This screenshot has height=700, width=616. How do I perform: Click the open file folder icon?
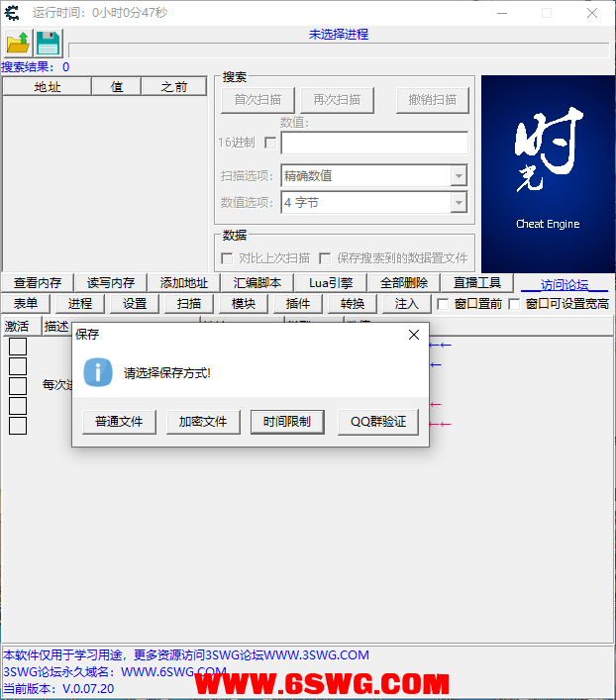(x=18, y=44)
